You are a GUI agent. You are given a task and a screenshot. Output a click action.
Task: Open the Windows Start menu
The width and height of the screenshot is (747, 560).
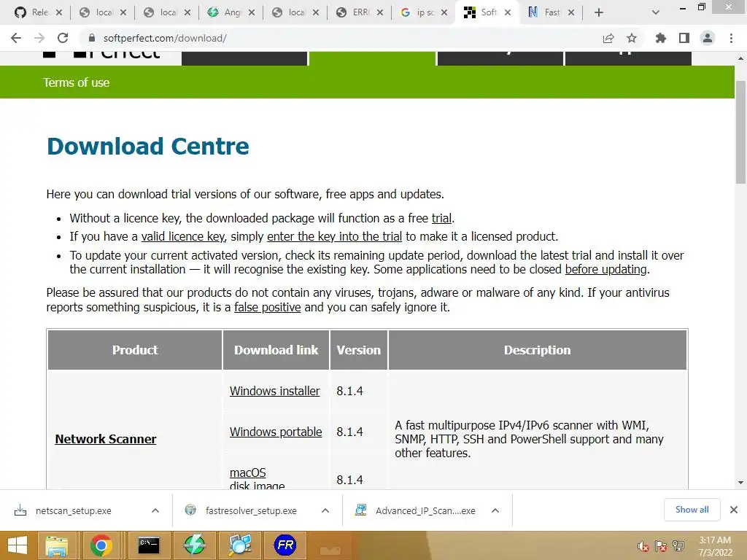point(18,545)
